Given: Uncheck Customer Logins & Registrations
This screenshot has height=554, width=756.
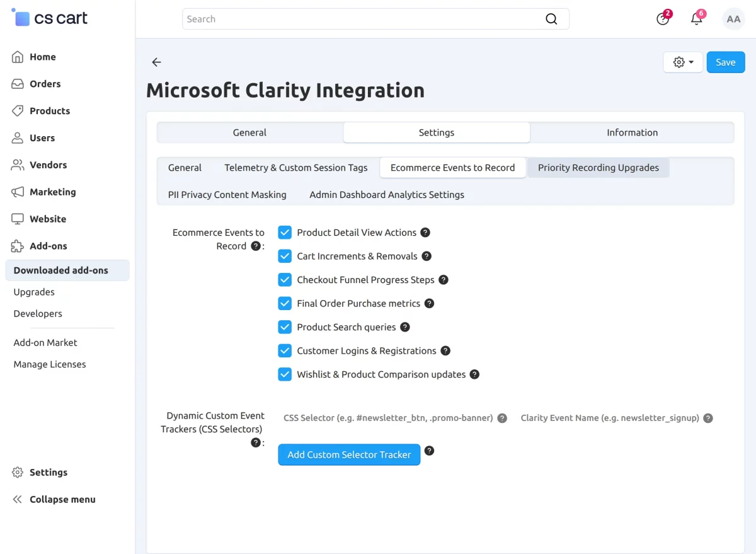Looking at the screenshot, I should [285, 351].
